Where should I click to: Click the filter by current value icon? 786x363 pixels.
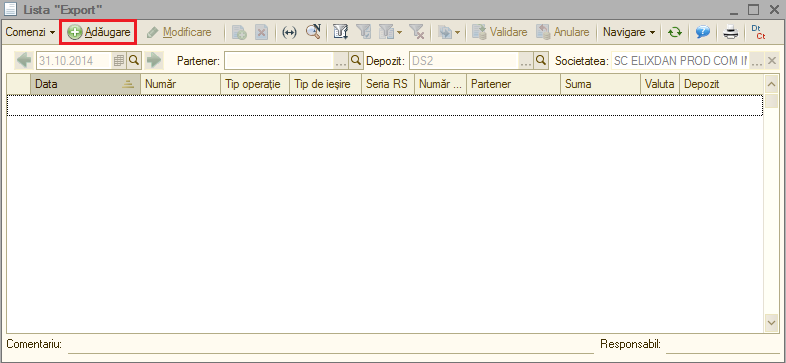tap(363, 33)
